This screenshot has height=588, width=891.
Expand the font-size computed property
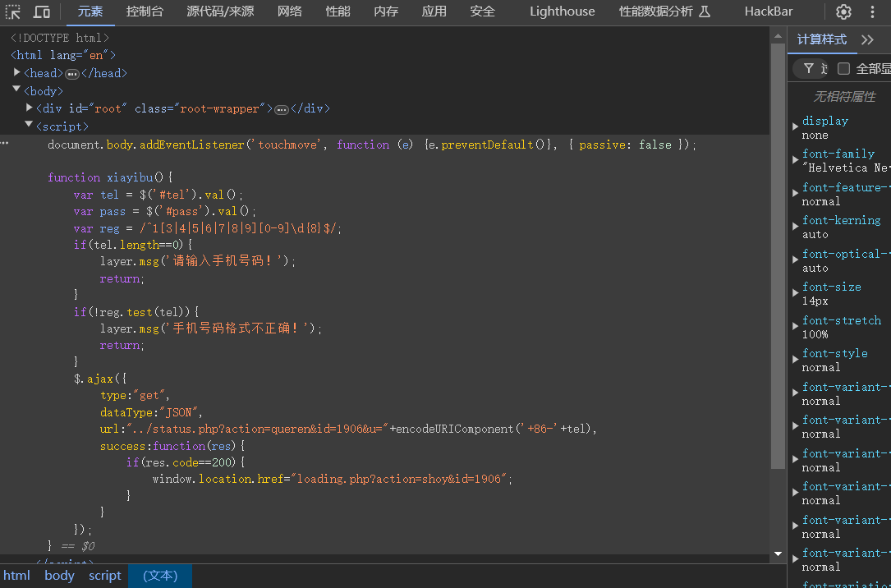795,294
